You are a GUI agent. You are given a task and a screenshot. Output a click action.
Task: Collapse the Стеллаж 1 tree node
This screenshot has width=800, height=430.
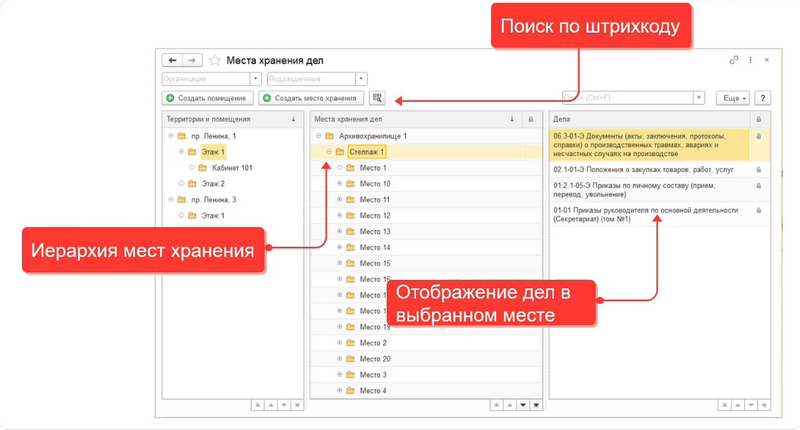(x=328, y=151)
